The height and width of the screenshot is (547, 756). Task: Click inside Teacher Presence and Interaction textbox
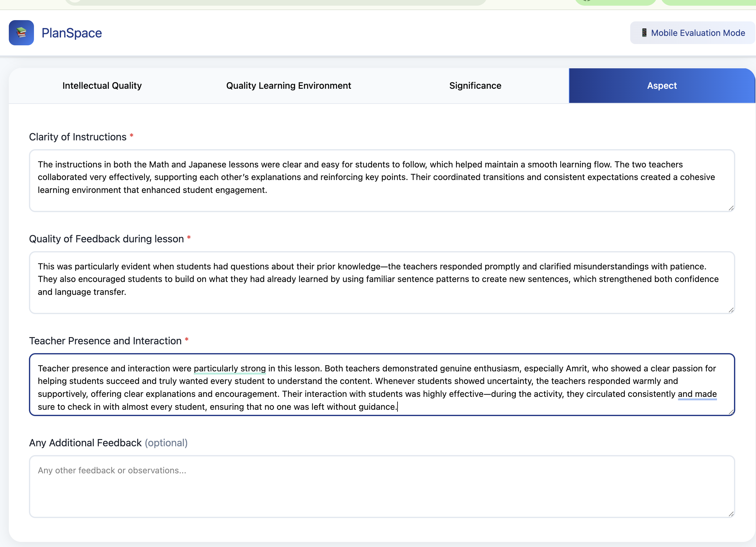pyautogui.click(x=382, y=385)
